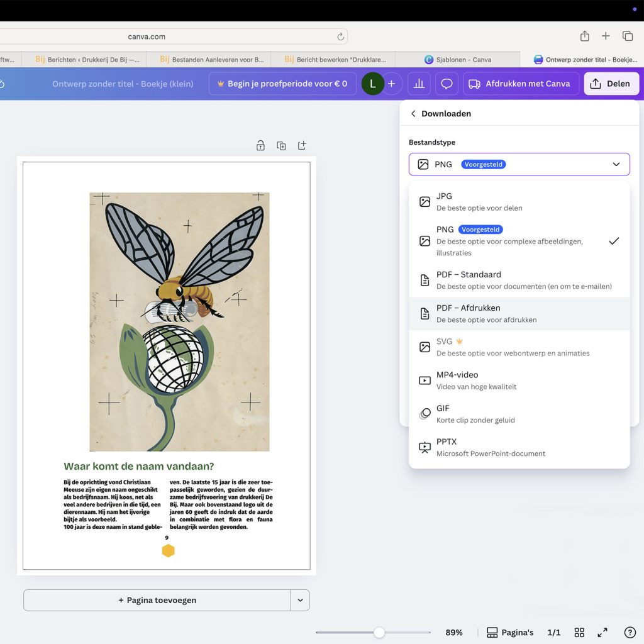Go back from Downloaden panel
644x644 pixels.
pos(413,114)
